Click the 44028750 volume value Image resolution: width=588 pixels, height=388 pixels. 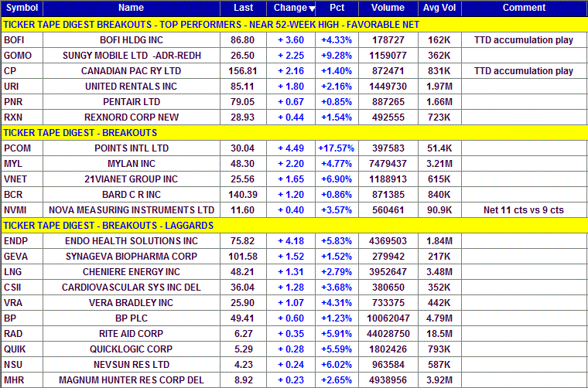pyautogui.click(x=388, y=334)
